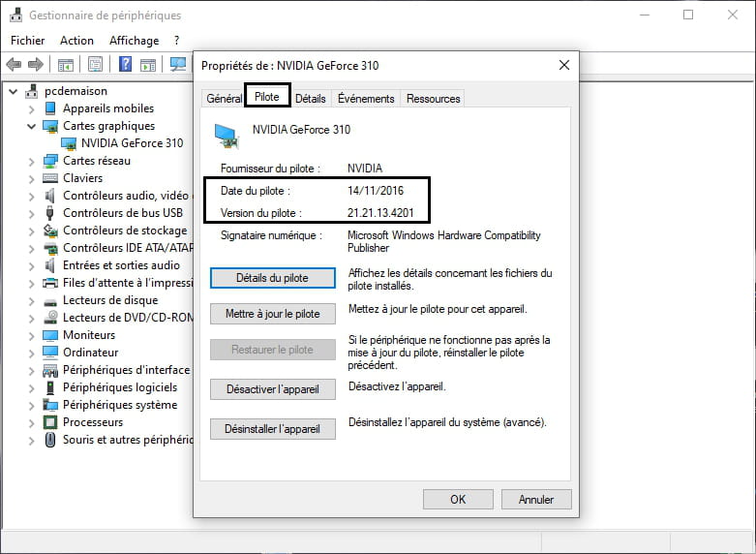Close the NVIDIA GeForce 310 properties dialog
Viewport: 756px width, 554px height.
click(x=564, y=65)
